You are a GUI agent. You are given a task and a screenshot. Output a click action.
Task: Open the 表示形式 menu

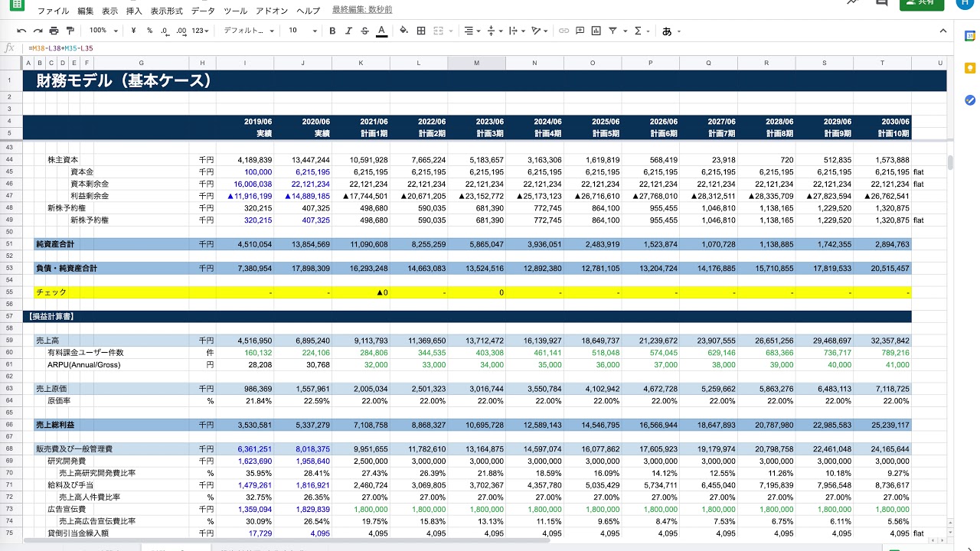pyautogui.click(x=166, y=11)
